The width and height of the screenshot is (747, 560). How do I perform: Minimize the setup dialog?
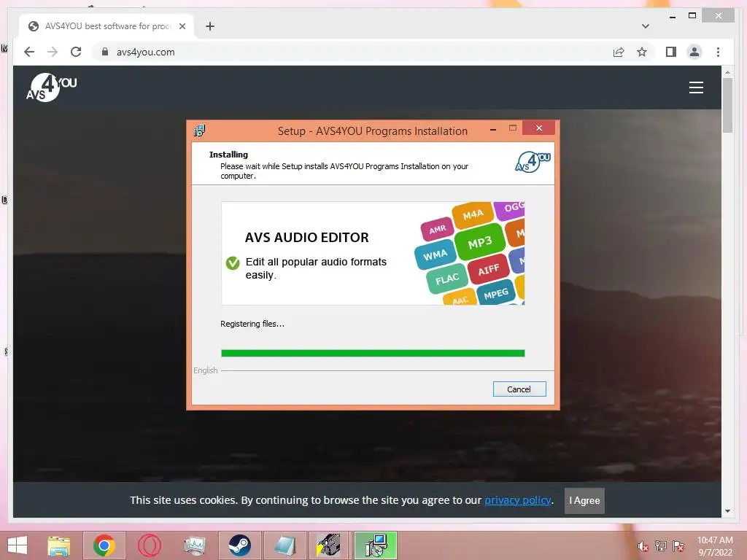coord(493,129)
